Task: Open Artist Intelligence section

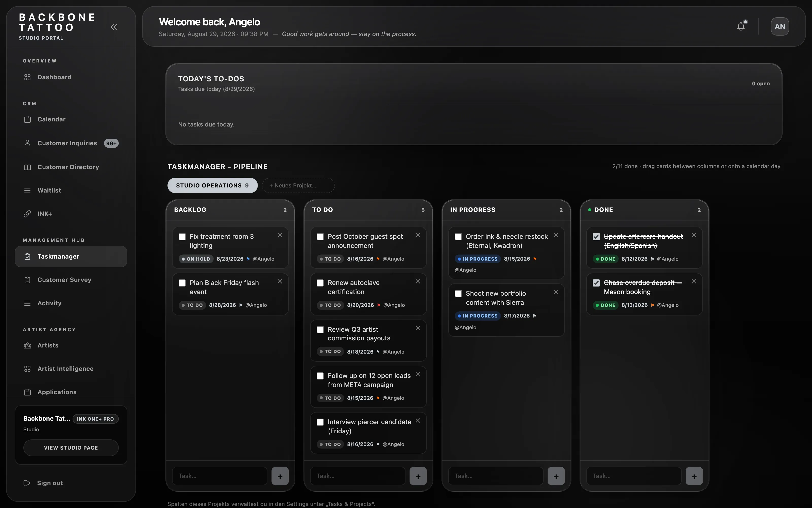Action: [71, 369]
